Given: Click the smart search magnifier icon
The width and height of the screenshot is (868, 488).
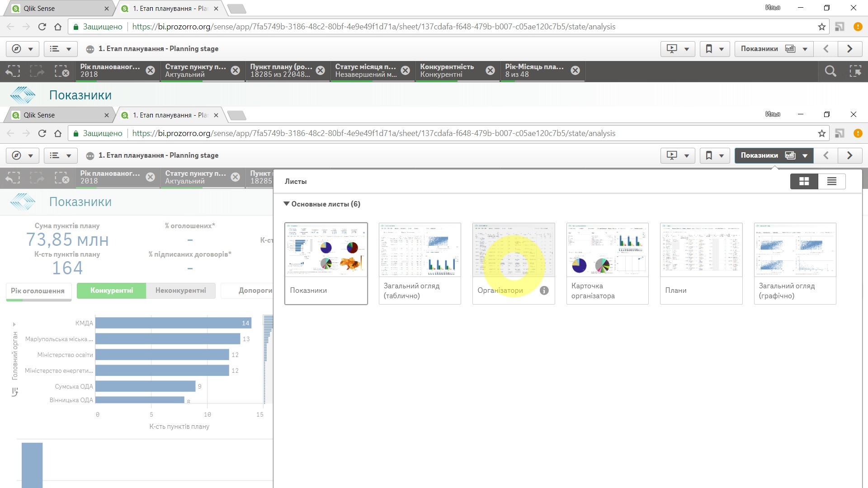Looking at the screenshot, I should pyautogui.click(x=830, y=71).
